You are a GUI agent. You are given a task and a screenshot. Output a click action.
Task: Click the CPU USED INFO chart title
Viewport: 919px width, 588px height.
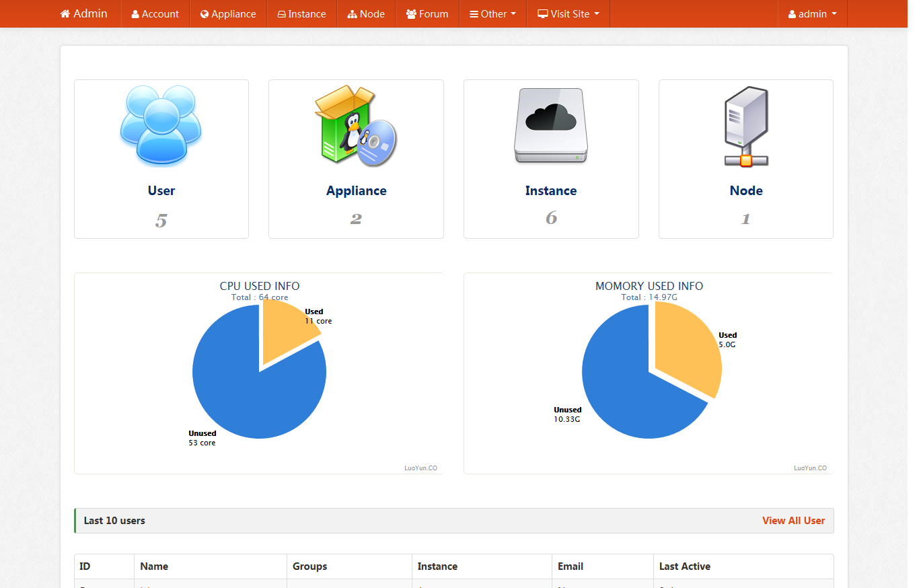[x=260, y=286]
